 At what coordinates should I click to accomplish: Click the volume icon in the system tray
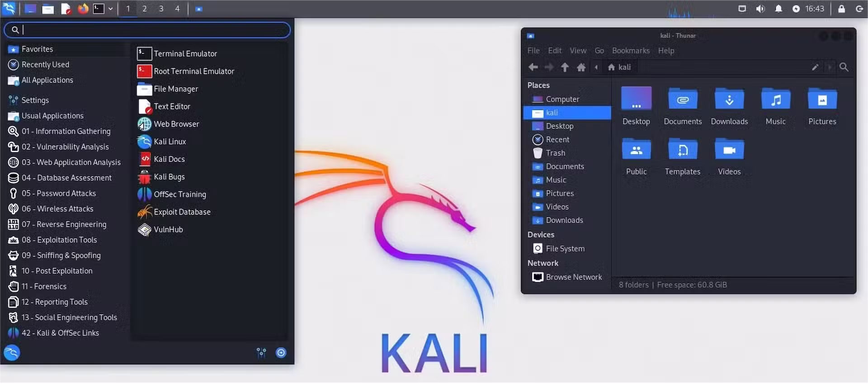[x=760, y=9]
